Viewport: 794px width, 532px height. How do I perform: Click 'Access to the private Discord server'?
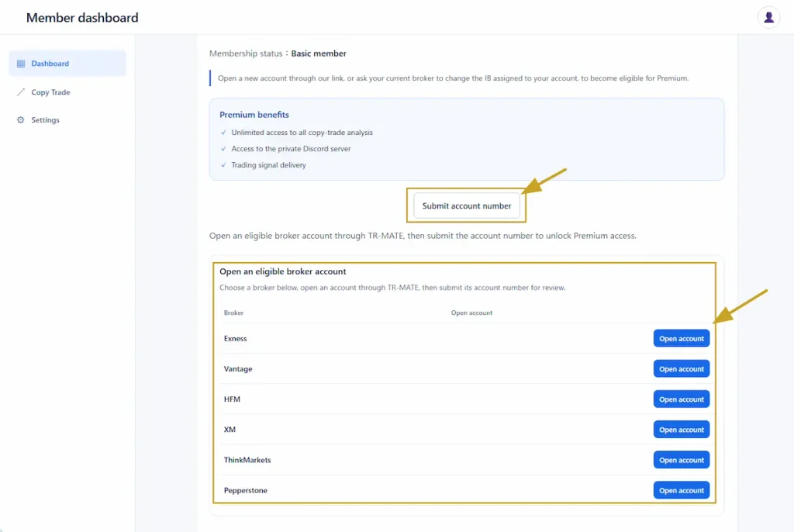click(x=291, y=148)
